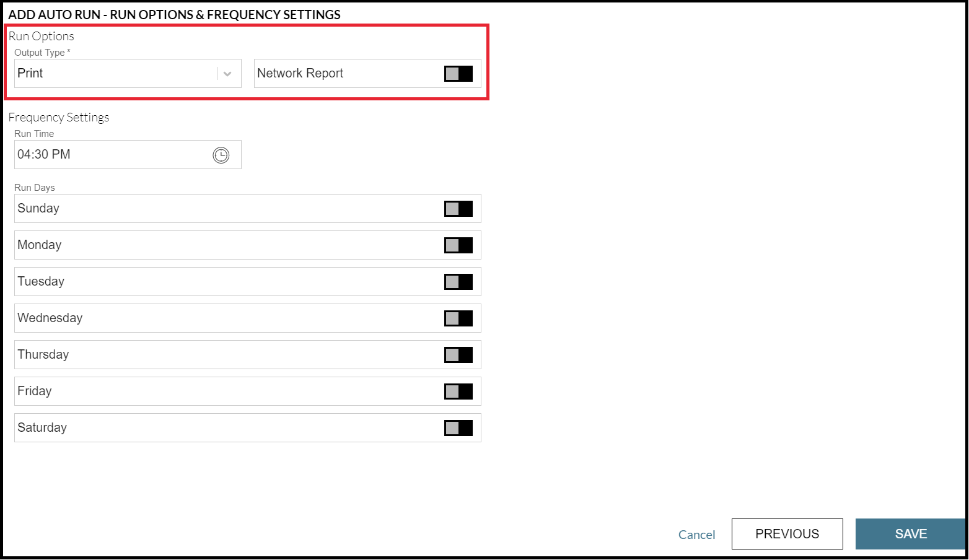Image resolution: width=969 pixels, height=560 pixels.
Task: Click the Cancel link
Action: pyautogui.click(x=696, y=534)
